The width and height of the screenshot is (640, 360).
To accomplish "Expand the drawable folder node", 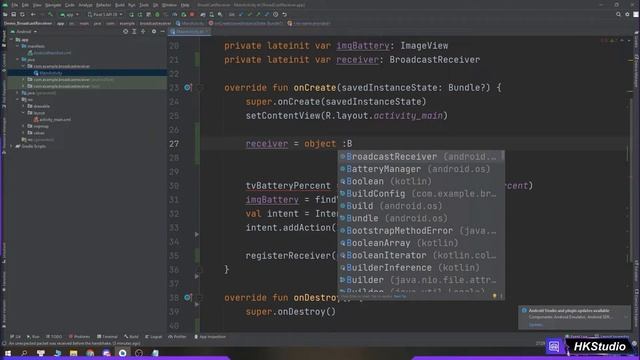I will coord(24,106).
